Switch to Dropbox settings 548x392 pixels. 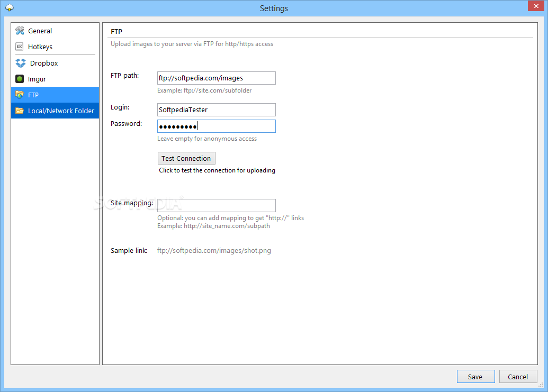click(55, 63)
